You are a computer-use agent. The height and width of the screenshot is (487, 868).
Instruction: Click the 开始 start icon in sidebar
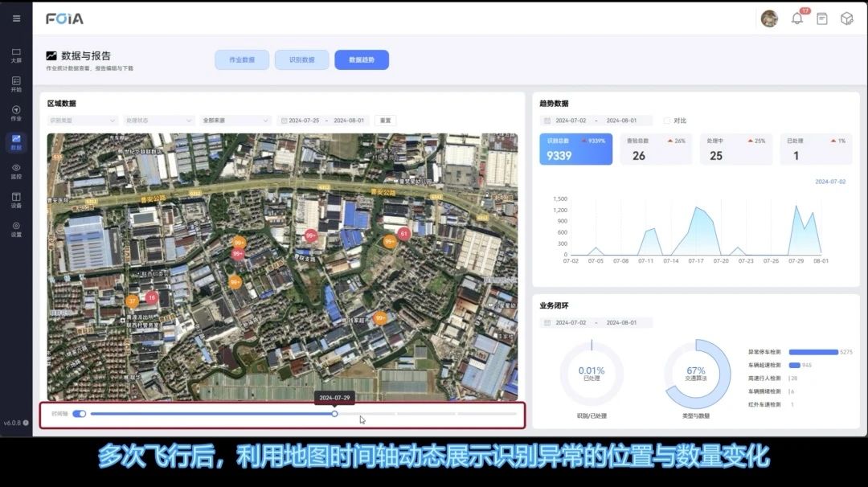tap(16, 84)
